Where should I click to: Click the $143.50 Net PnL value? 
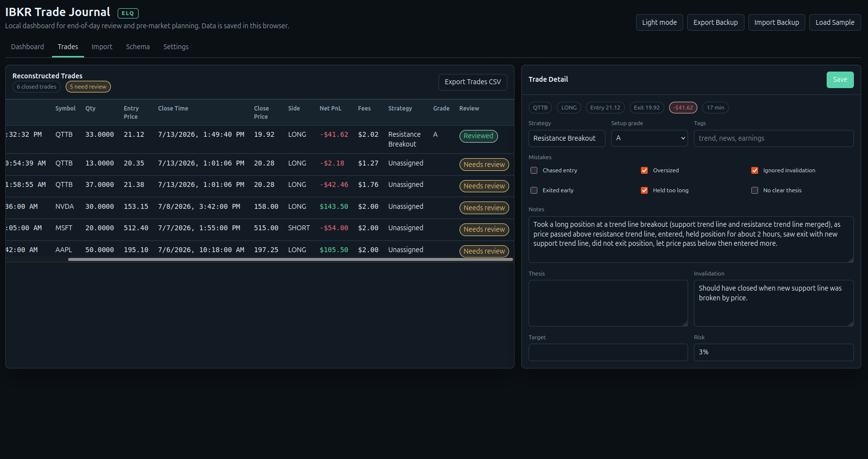334,206
